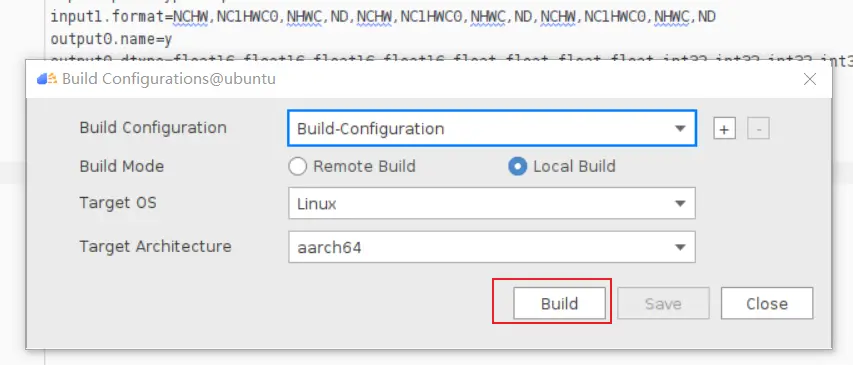Close the dialog with the Close button

click(x=767, y=303)
